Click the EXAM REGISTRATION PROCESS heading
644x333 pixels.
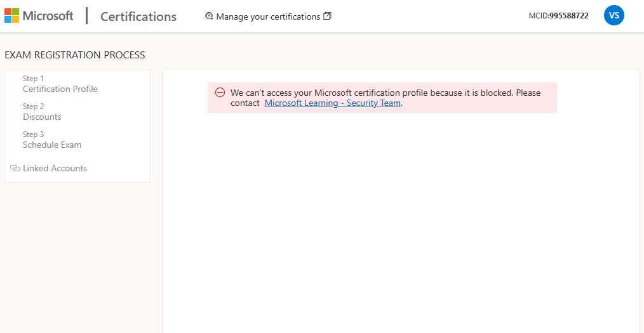75,55
